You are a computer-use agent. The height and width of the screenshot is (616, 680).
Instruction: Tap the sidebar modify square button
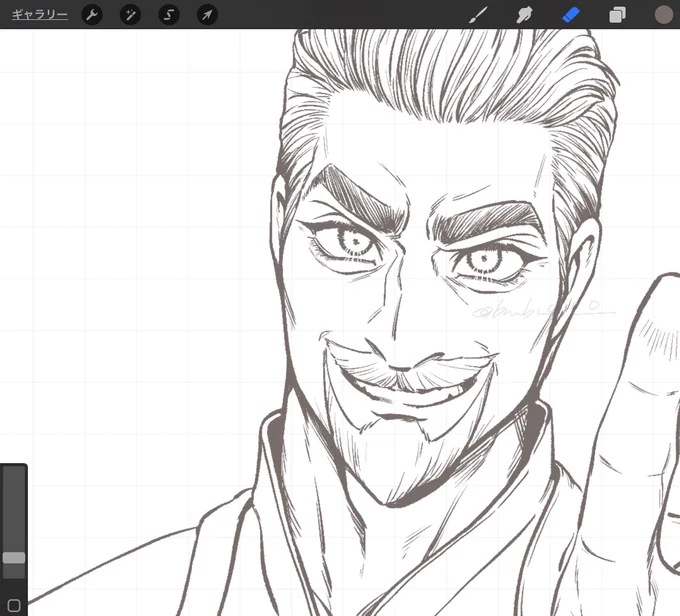coord(14,605)
